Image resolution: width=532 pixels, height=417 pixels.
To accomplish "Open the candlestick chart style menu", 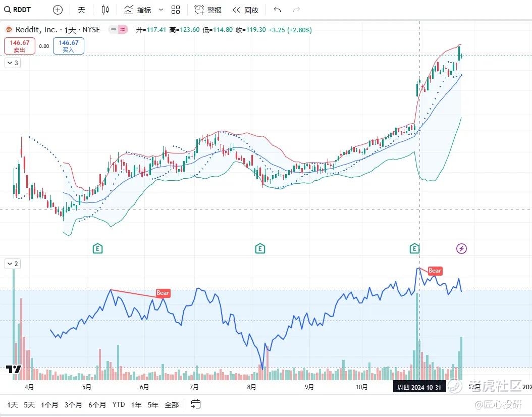I will pos(105,10).
